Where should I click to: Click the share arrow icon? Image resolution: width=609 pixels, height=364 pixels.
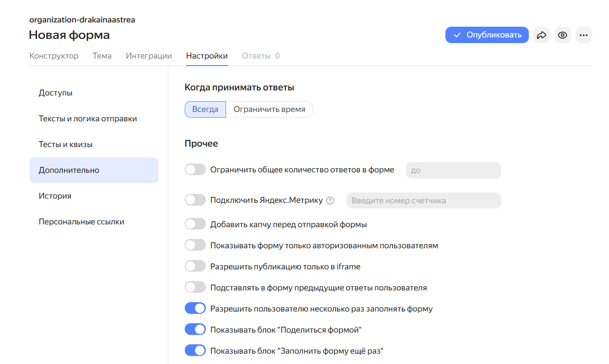click(541, 35)
